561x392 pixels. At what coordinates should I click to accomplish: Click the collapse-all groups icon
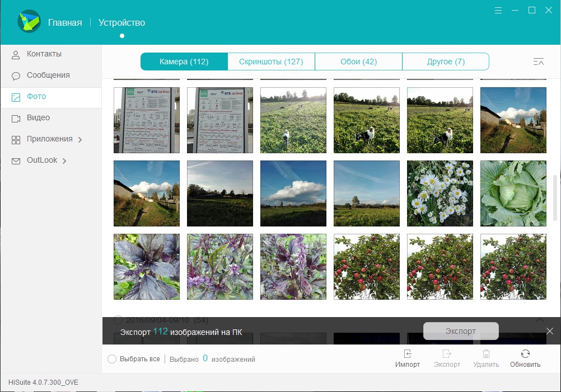coord(539,62)
